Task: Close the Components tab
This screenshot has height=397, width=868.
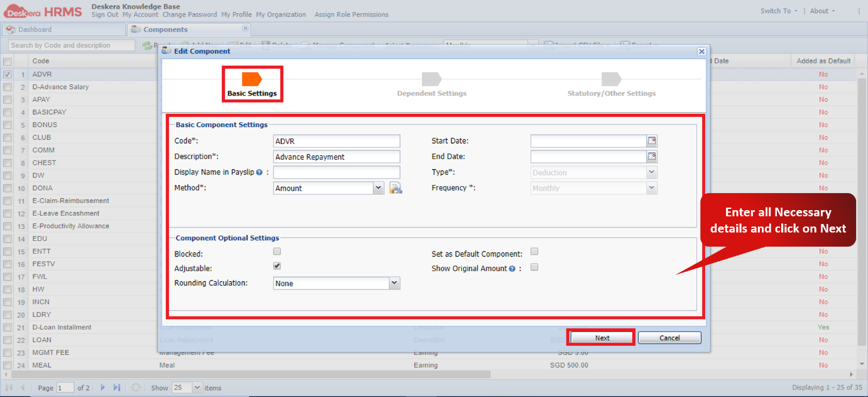Action: (245, 29)
